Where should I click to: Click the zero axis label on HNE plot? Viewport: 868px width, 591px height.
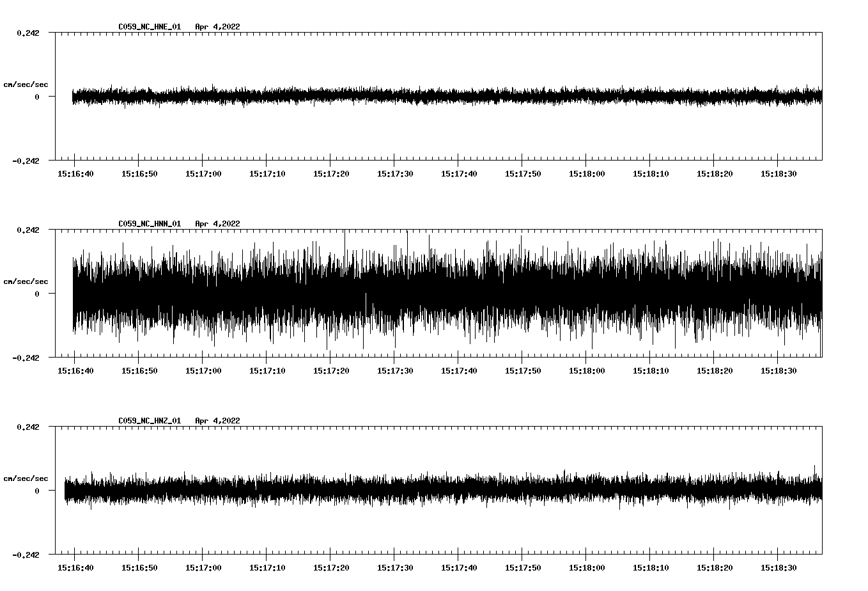pos(37,97)
